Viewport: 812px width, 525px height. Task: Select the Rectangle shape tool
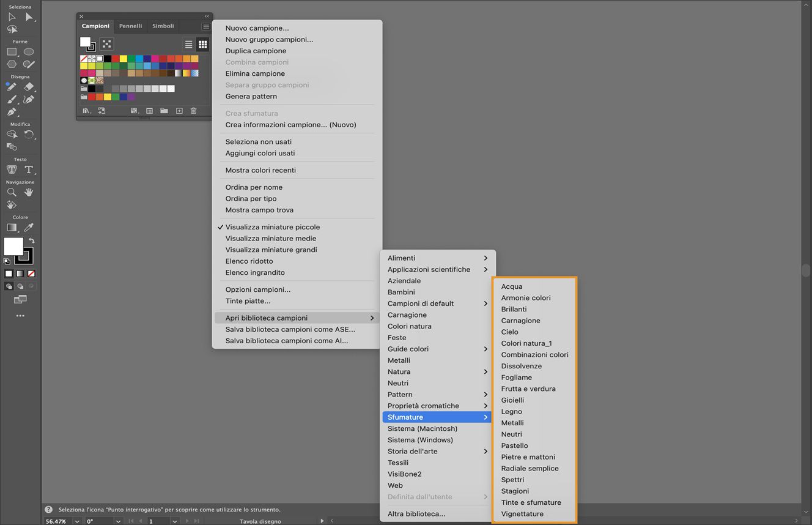(12, 52)
